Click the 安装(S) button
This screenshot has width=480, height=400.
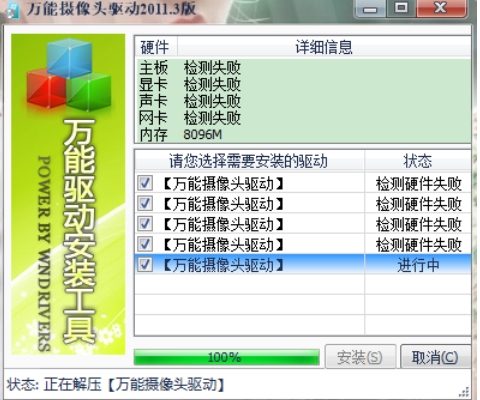point(360,357)
